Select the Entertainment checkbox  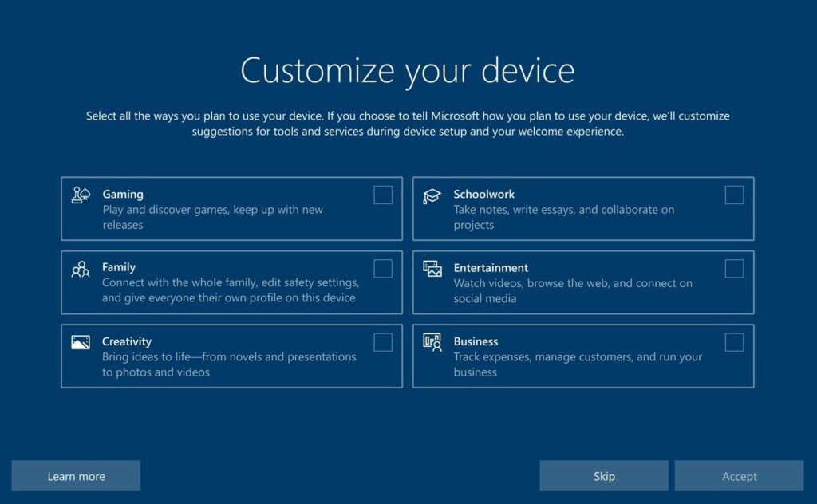(734, 269)
